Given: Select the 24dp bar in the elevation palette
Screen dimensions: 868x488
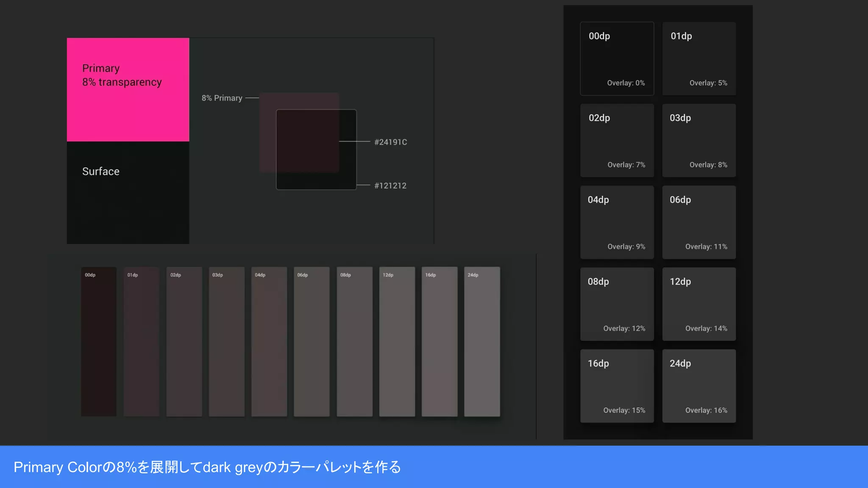Looking at the screenshot, I should pos(482,341).
